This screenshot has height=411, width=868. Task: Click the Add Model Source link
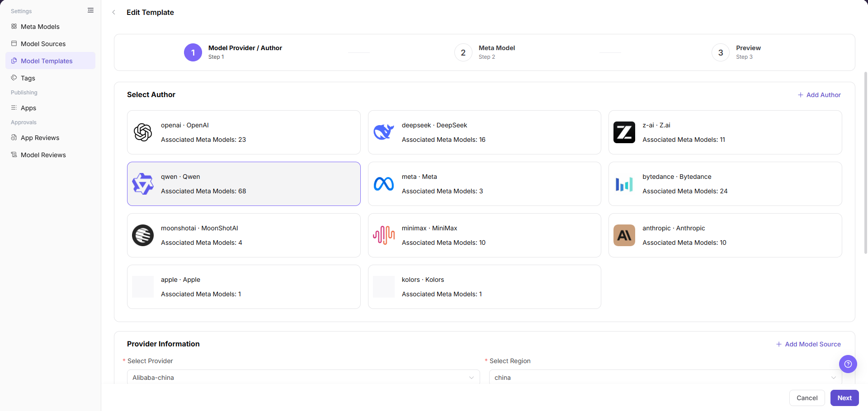point(808,344)
